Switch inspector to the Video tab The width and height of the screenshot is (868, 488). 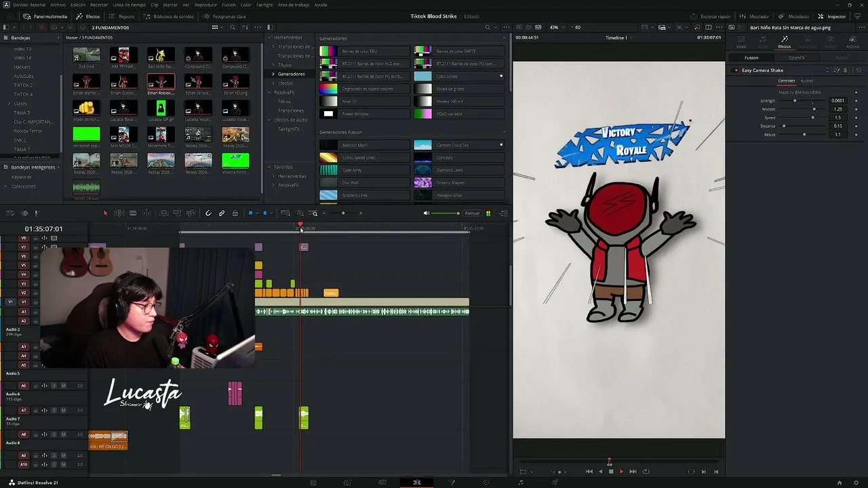(x=741, y=43)
